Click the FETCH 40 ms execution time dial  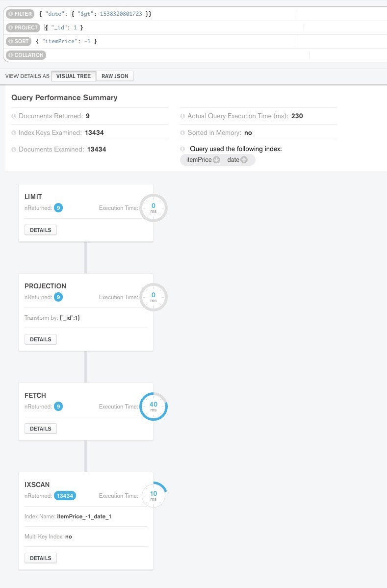154,407
